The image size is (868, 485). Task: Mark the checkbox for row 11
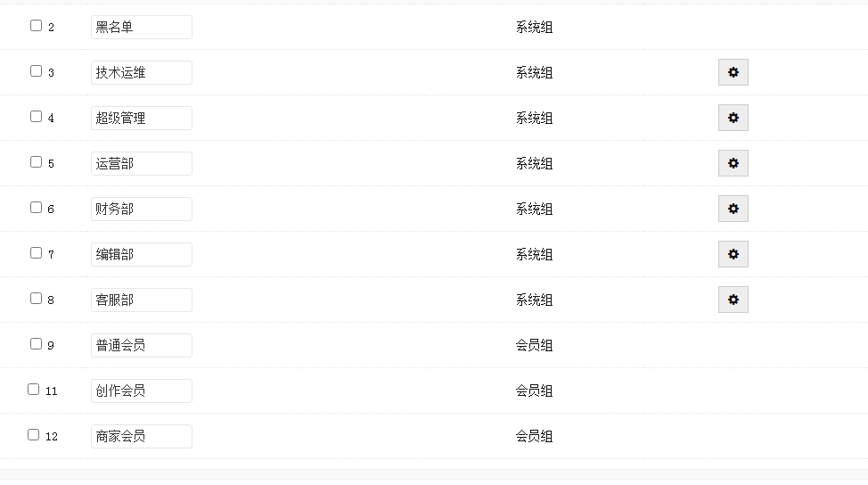click(x=34, y=390)
